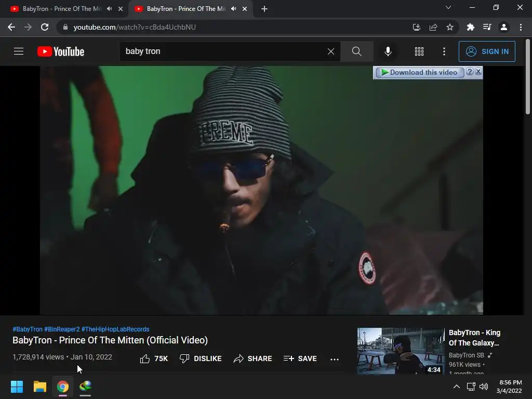Click the #BabyTron hashtag
The height and width of the screenshot is (399, 532).
28,329
